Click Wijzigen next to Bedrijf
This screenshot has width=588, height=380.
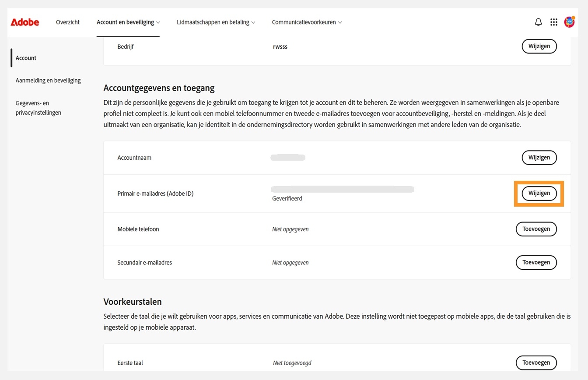point(539,46)
